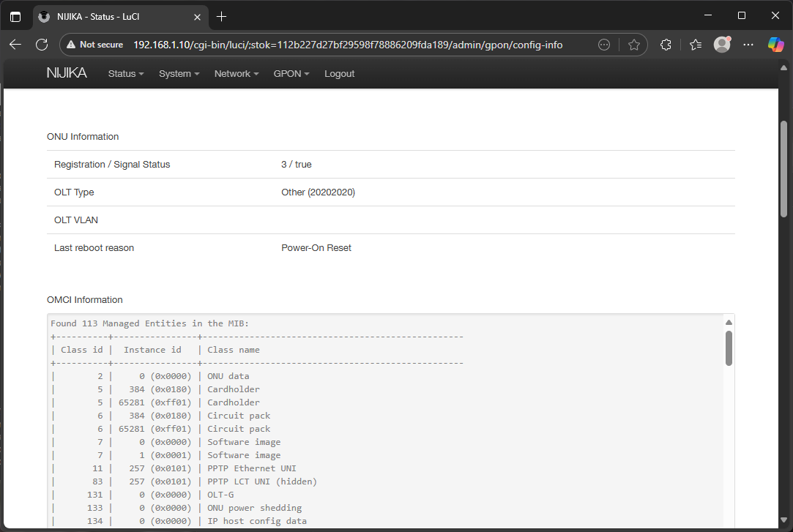Click the 'ONU power shedding' row

(x=176, y=508)
